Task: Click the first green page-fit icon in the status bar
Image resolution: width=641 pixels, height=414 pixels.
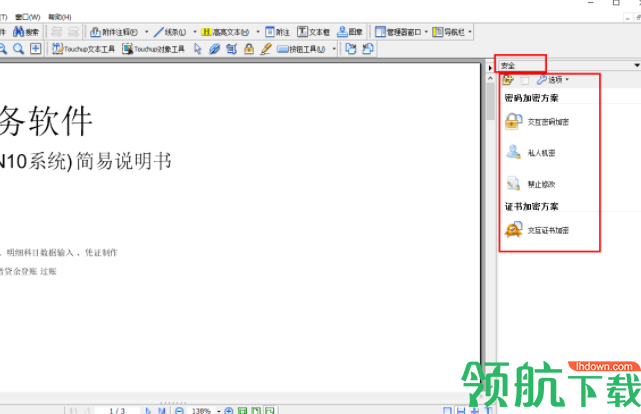Action: click(x=242, y=410)
